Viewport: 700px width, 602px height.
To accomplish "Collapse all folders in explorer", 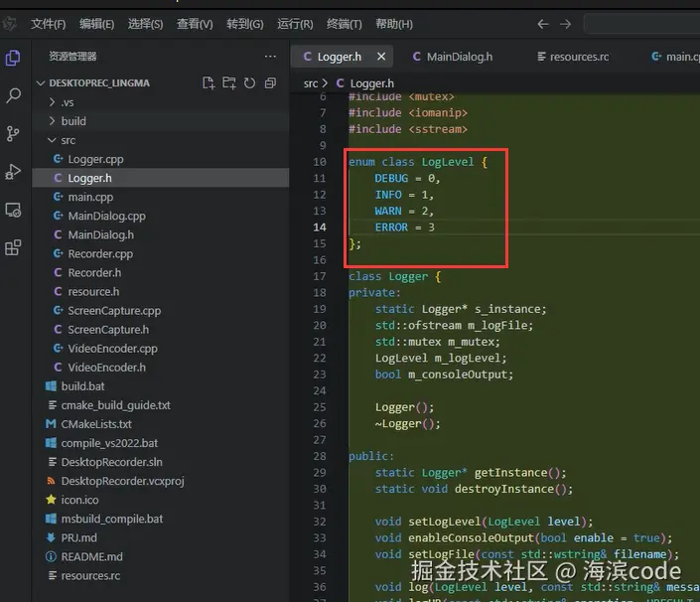I will tap(270, 82).
